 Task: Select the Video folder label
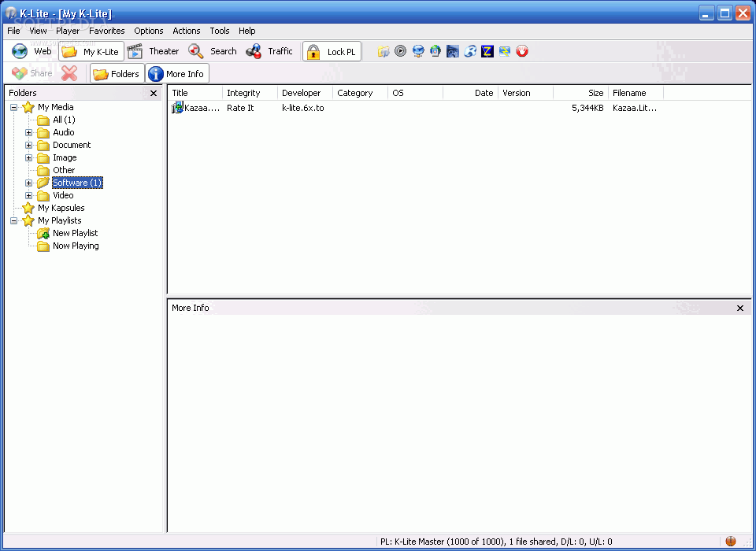tap(63, 195)
